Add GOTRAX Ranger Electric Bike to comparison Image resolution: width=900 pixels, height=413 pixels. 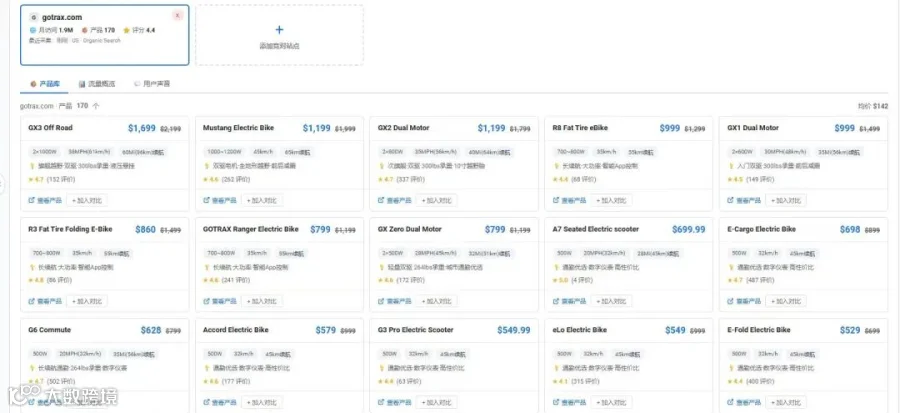coord(262,301)
